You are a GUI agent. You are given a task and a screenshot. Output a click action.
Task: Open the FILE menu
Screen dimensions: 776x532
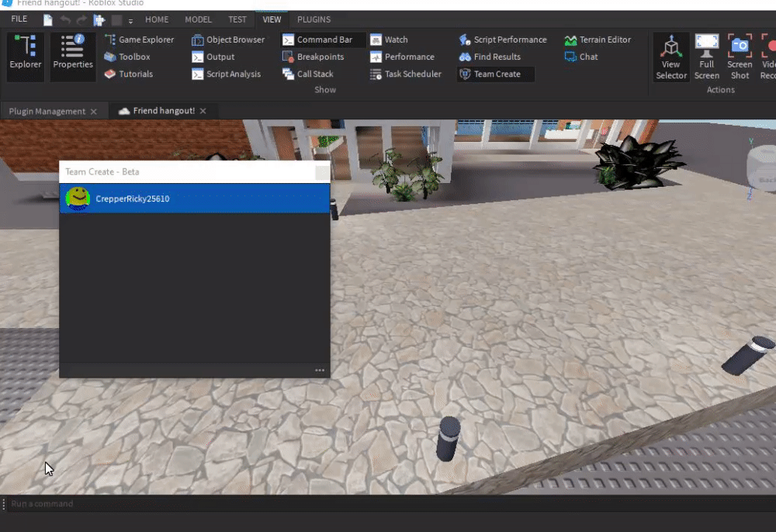(x=19, y=19)
